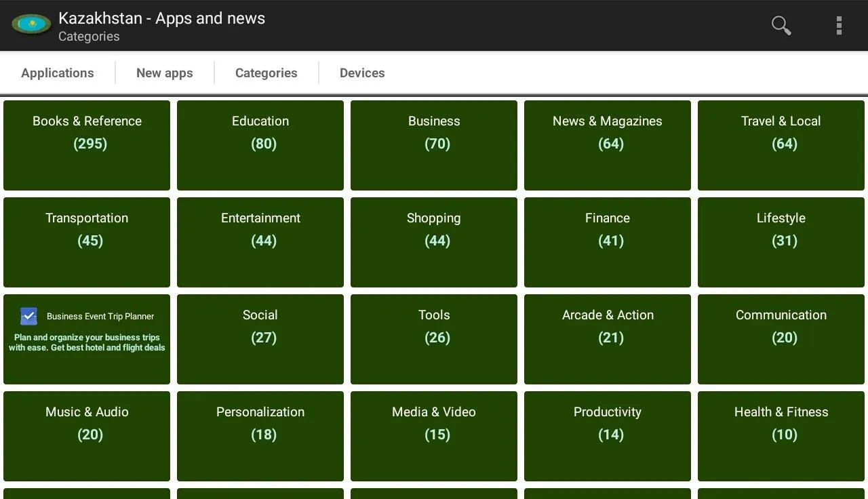Screen dimensions: 868x499
Task: Switch to the Applications tab
Action: tap(58, 73)
